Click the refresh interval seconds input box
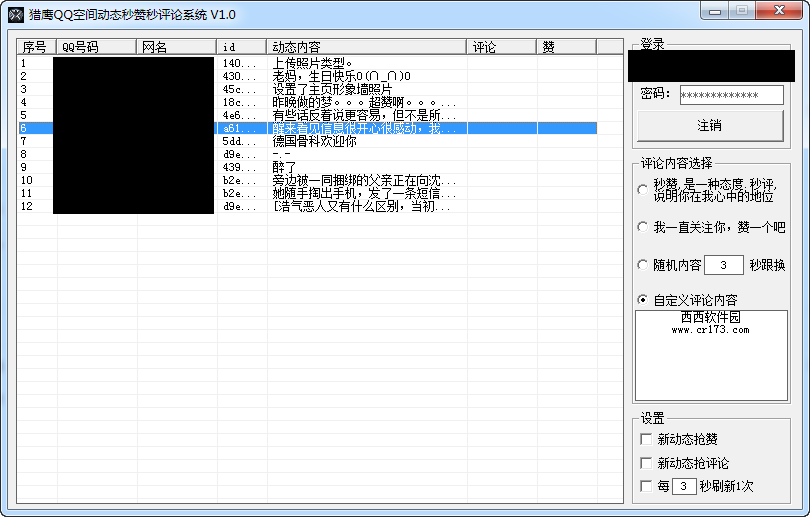This screenshot has height=517, width=810. [x=683, y=486]
